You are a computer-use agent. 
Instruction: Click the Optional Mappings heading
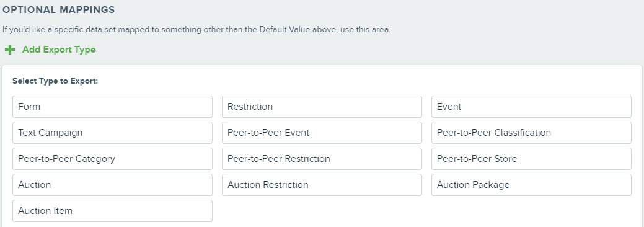(x=59, y=11)
